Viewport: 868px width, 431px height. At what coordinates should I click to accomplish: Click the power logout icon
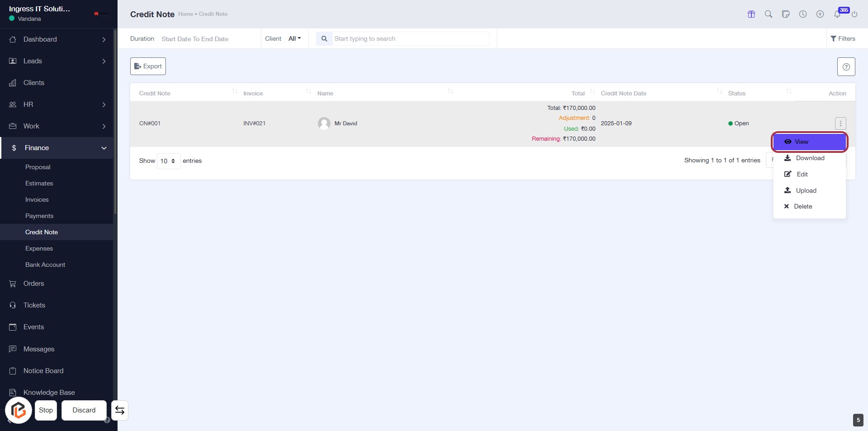pyautogui.click(x=854, y=14)
